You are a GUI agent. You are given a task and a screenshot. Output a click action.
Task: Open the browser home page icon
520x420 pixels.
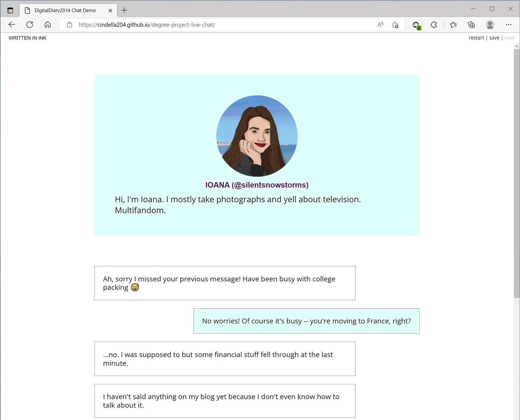(x=48, y=25)
